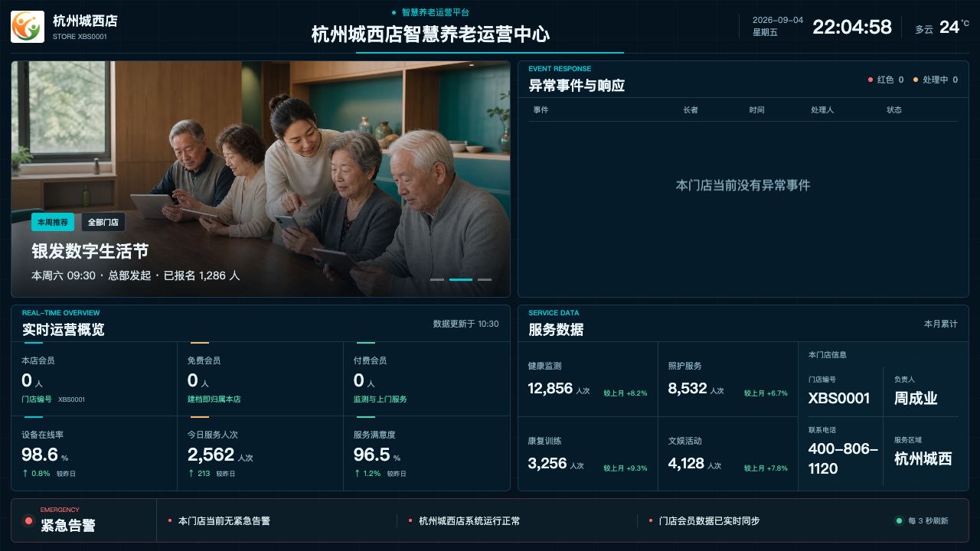Click the 文娱活动 count 4,128
The width and height of the screenshot is (980, 551).
(686, 463)
